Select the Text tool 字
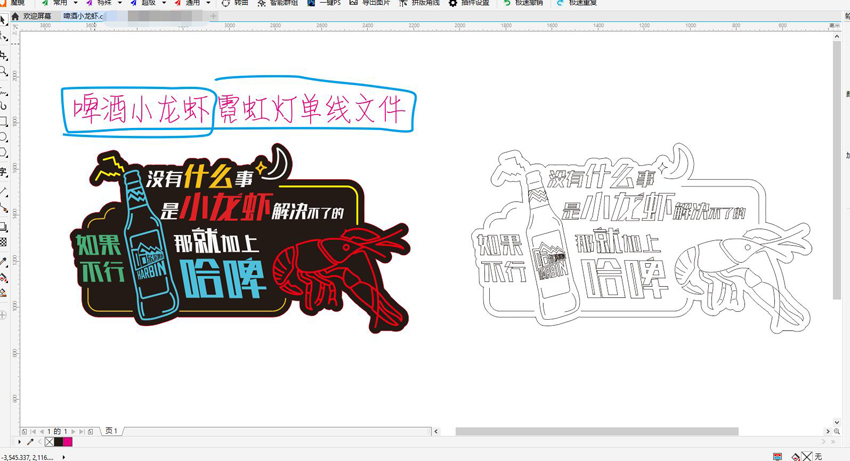850x461 pixels. (x=3, y=172)
